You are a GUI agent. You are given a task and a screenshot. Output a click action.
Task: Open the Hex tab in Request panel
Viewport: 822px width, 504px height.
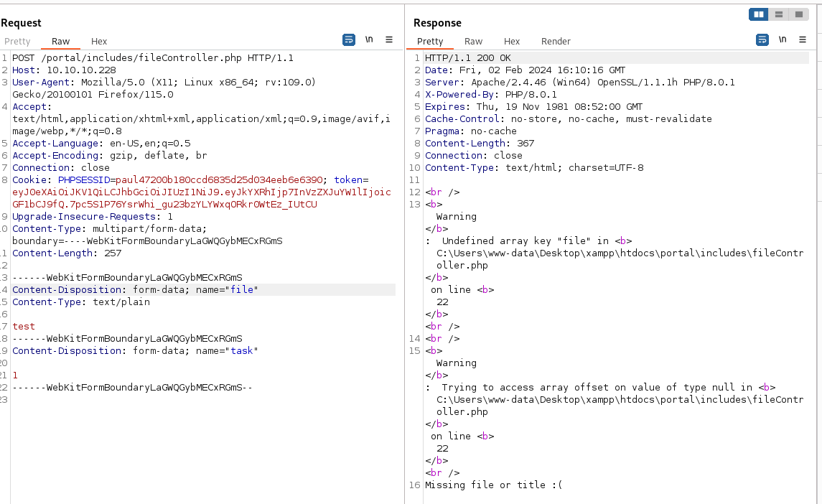[99, 42]
